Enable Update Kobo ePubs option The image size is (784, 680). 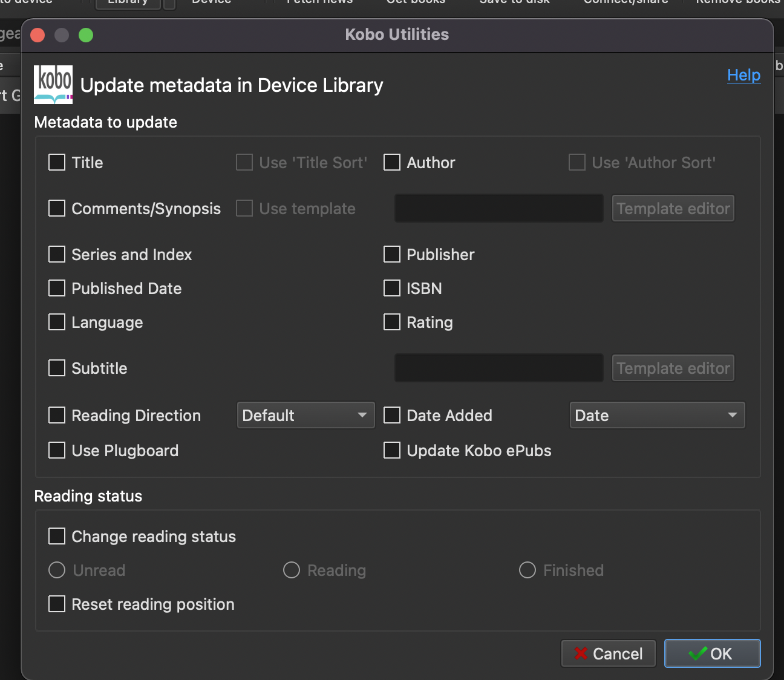click(x=392, y=451)
